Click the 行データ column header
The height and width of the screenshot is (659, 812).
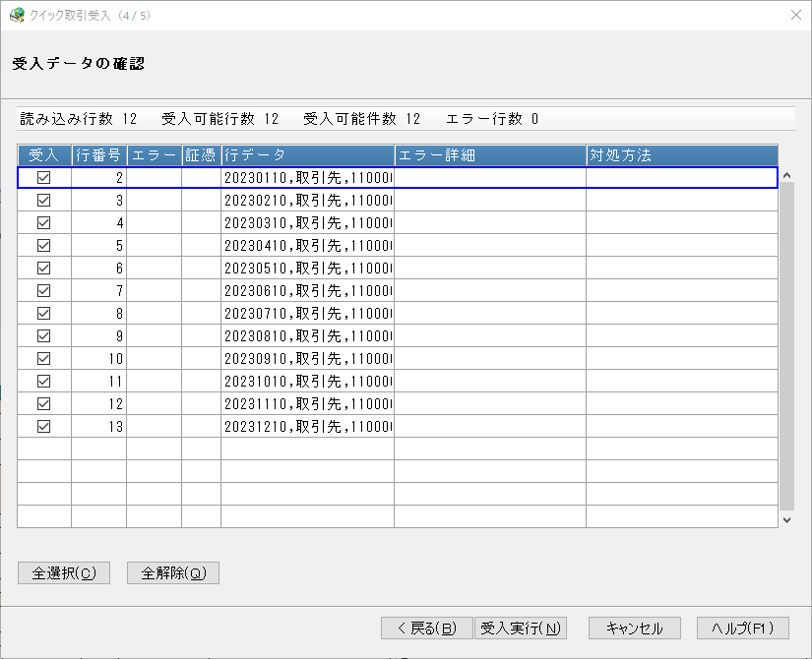[x=308, y=155]
